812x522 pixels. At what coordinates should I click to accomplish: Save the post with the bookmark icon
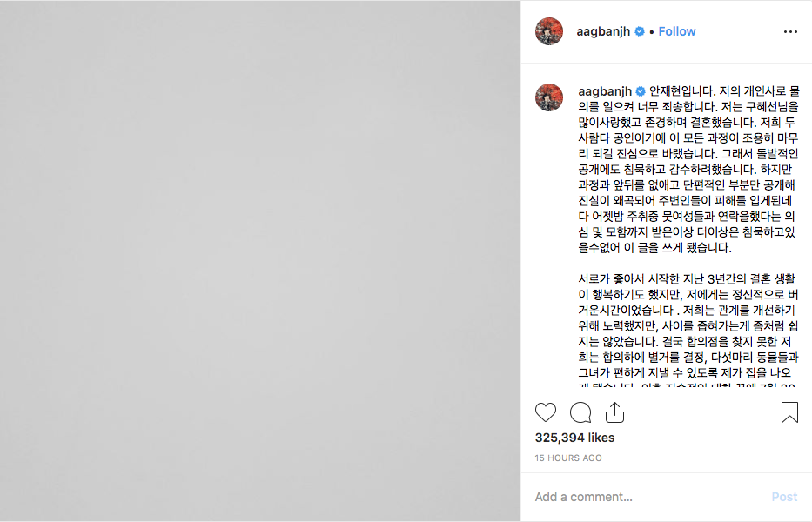point(789,412)
